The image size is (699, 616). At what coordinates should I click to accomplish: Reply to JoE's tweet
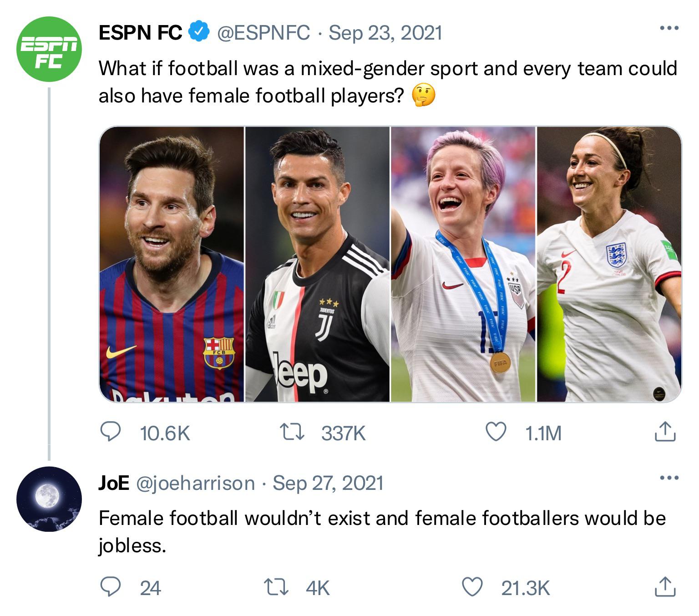pyautogui.click(x=110, y=587)
